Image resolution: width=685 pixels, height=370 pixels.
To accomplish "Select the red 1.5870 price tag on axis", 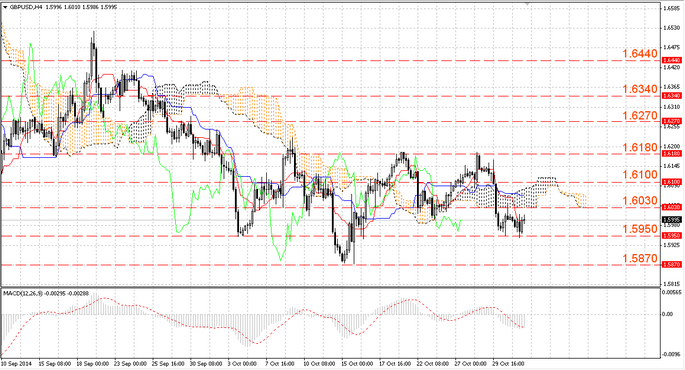I will pyautogui.click(x=671, y=265).
